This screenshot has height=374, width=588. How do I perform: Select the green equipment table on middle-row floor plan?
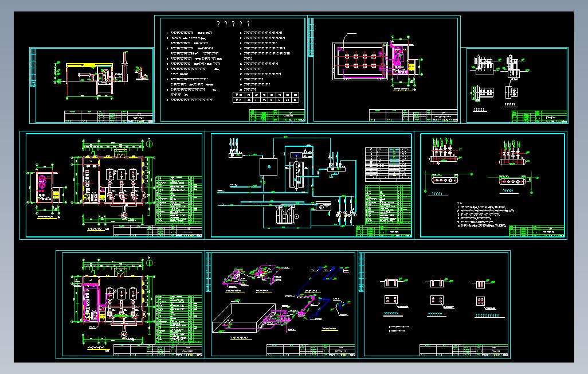[178, 201]
